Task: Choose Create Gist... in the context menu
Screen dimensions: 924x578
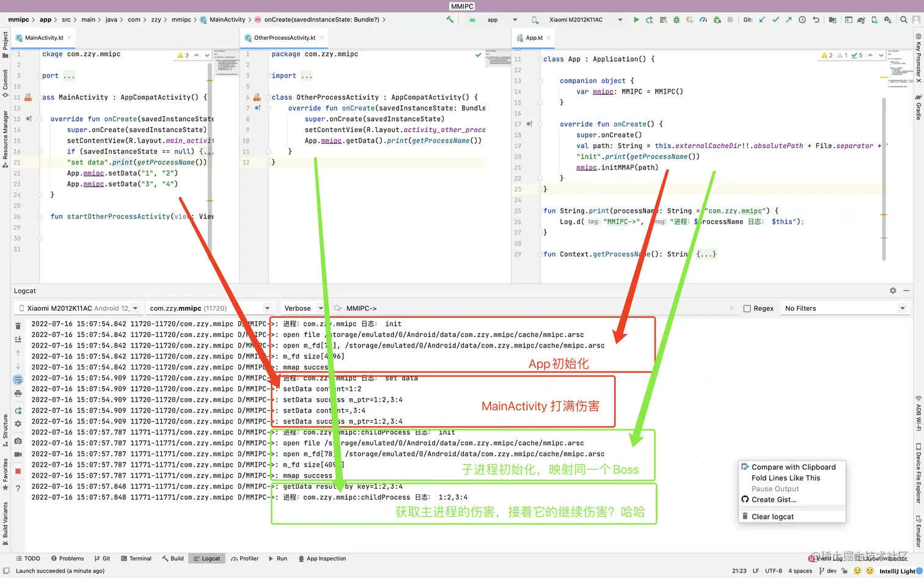Action: click(x=793, y=500)
